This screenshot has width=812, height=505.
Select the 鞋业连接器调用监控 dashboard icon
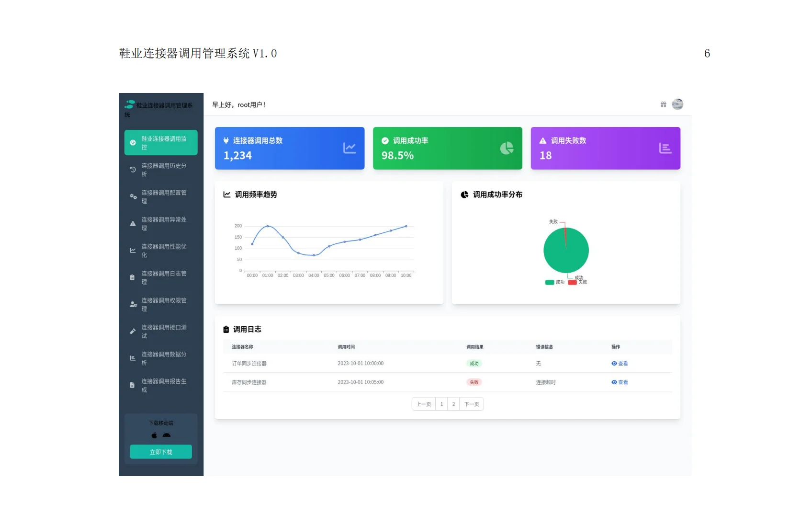click(x=132, y=142)
